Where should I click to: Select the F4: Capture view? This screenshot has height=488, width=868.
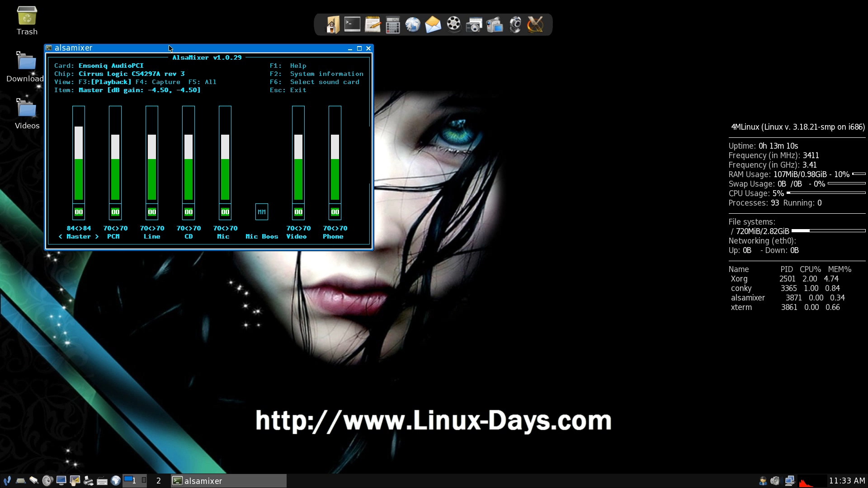158,82
